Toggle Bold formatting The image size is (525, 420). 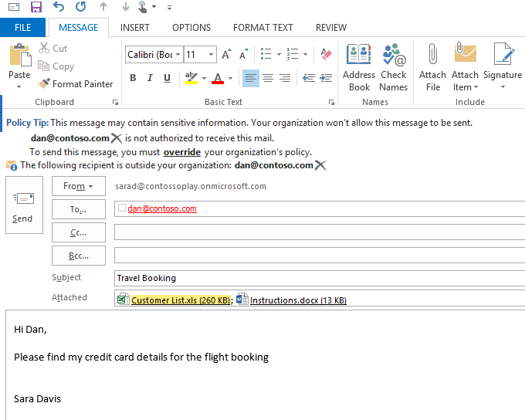tap(133, 78)
